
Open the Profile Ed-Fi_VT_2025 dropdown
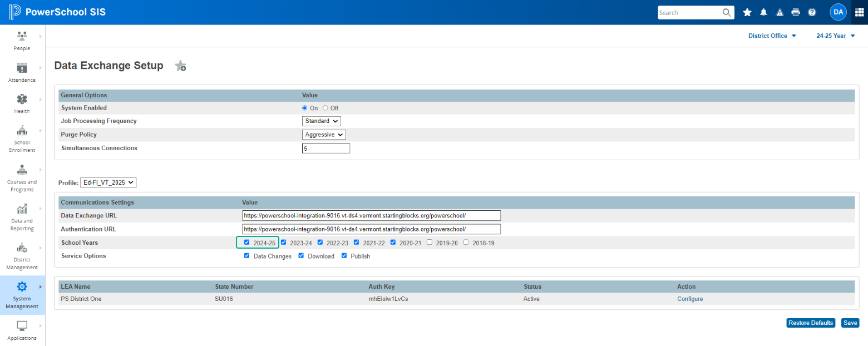[108, 182]
